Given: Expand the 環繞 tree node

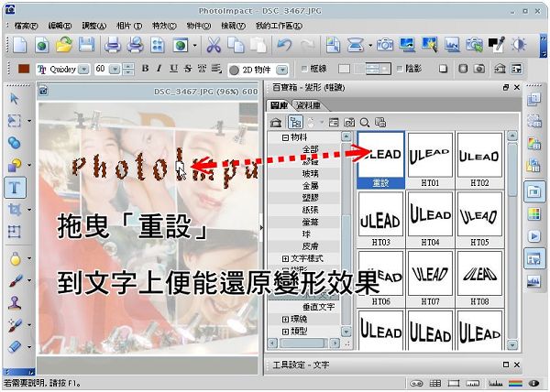Looking at the screenshot, I should 285,319.
